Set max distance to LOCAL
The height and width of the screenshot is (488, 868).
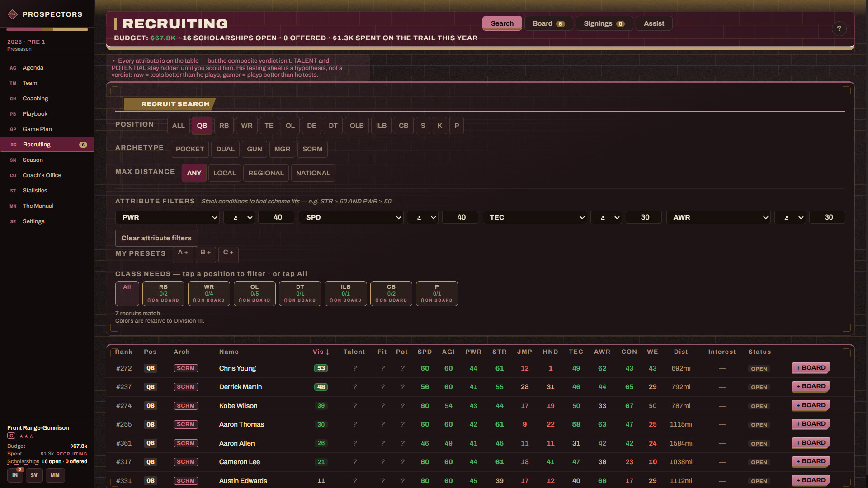225,173
